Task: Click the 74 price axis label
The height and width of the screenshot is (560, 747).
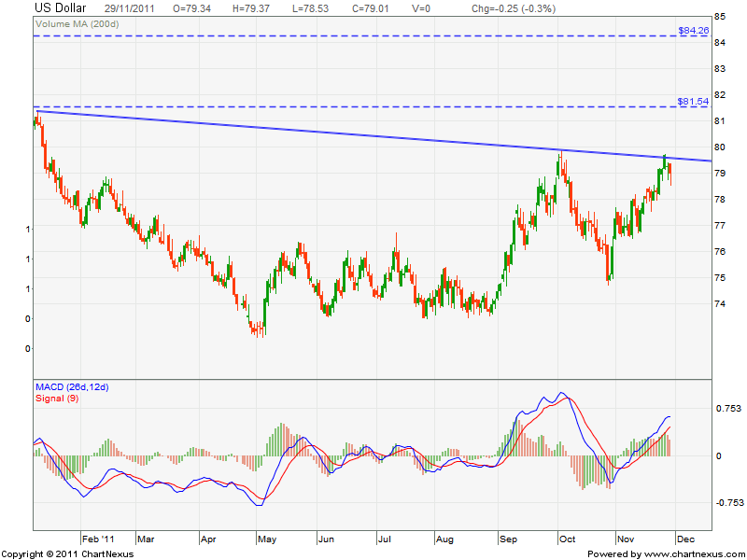Action: click(x=721, y=303)
